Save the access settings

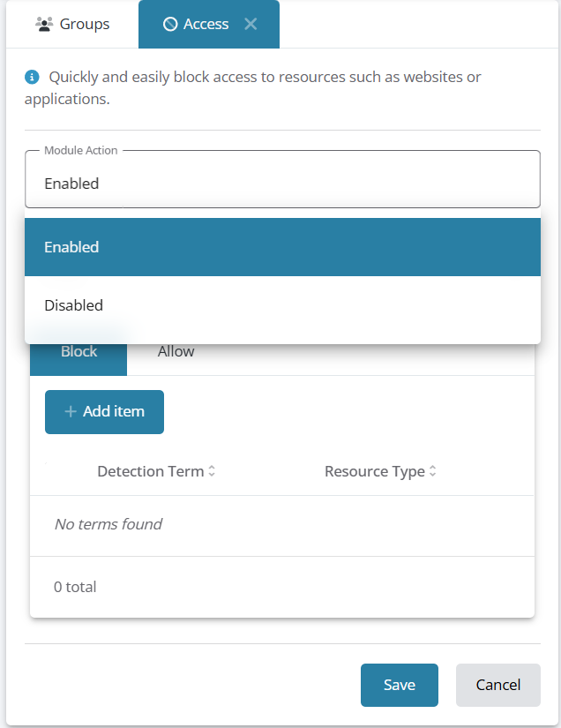pyautogui.click(x=399, y=685)
